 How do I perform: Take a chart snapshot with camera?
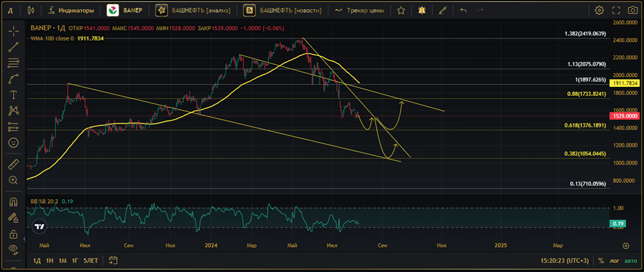632,10
